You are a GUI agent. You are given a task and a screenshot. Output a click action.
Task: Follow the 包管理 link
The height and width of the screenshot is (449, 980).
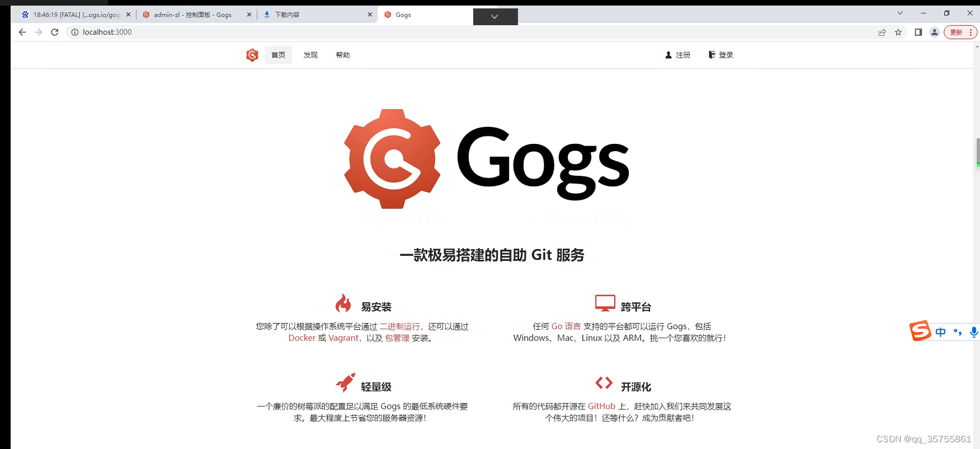coord(397,338)
